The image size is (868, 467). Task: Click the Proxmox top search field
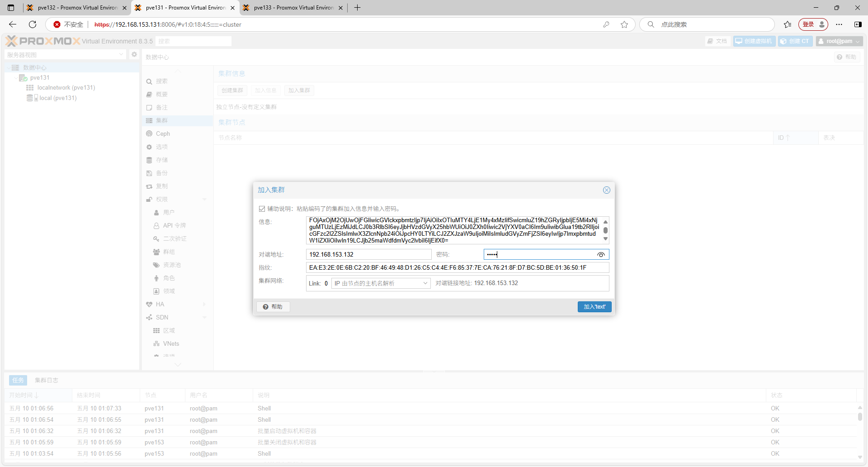pyautogui.click(x=193, y=41)
